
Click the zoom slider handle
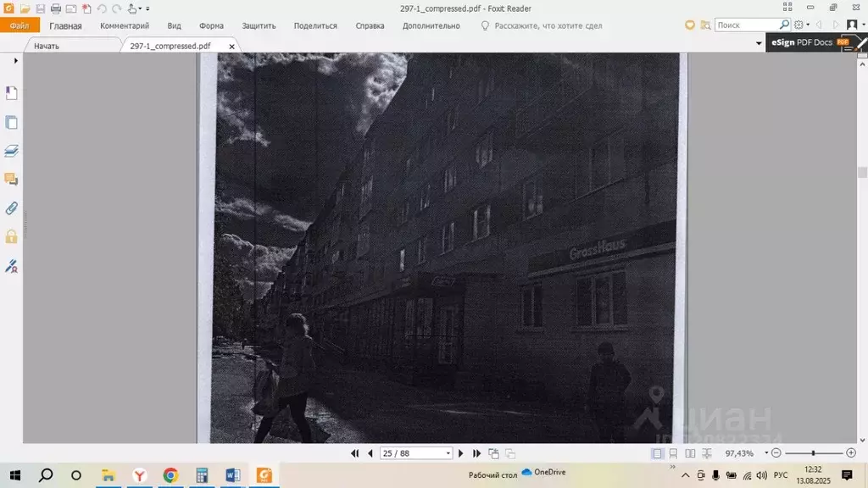813,453
